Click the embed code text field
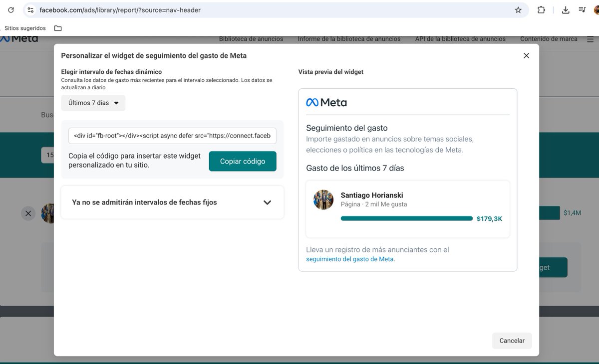The height and width of the screenshot is (364, 599). point(172,135)
